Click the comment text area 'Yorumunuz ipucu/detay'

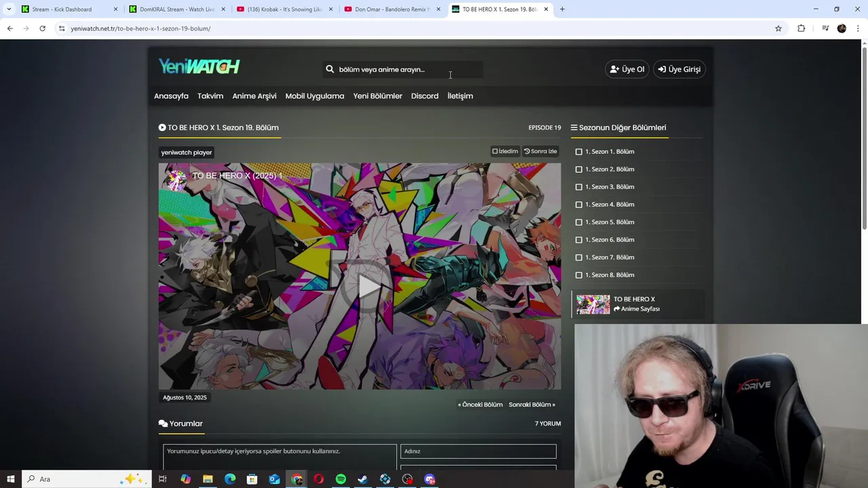click(x=280, y=457)
